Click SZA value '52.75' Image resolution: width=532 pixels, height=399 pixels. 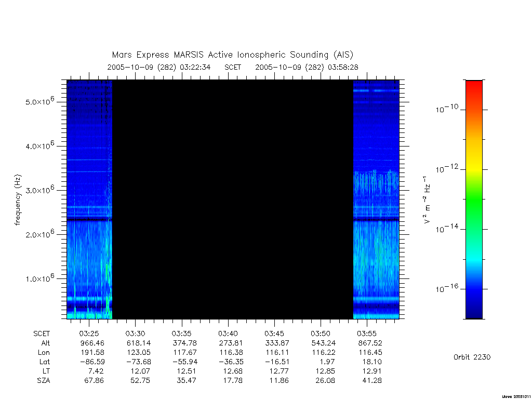click(x=140, y=381)
